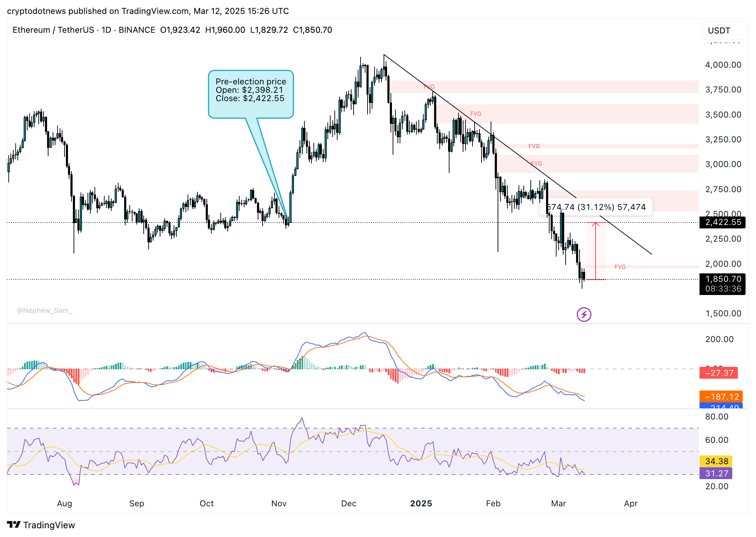Image resolution: width=756 pixels, height=537 pixels.
Task: Click the 2,422.55 pre-election price tag
Action: point(723,222)
